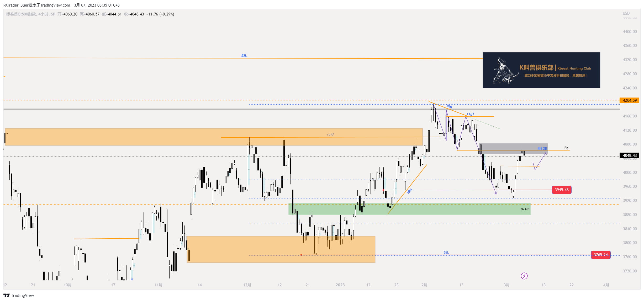Click the 2023 marker on the time axis

340,285
